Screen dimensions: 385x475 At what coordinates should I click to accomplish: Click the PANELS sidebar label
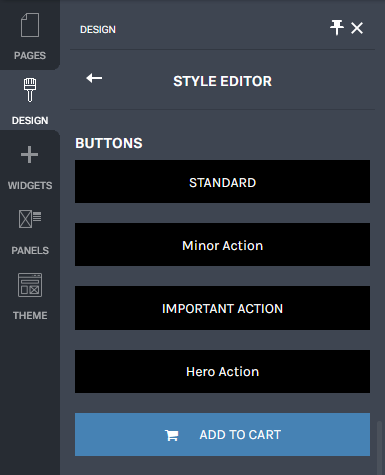(30, 250)
